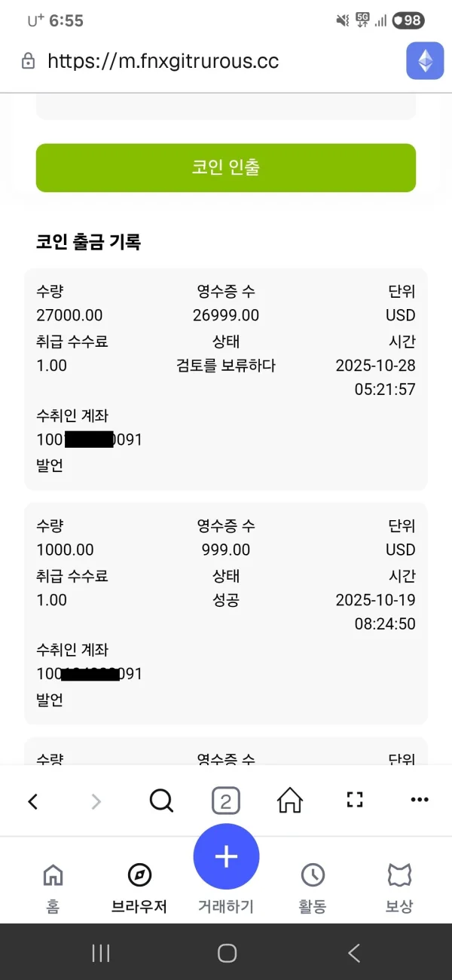
Task: Open the tab switcher showing 2
Action: point(225,801)
